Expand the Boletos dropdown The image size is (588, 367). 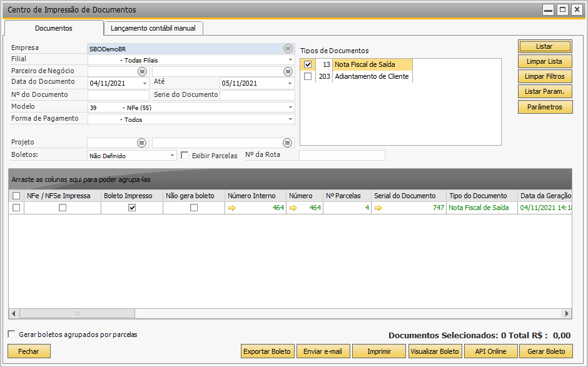pos(172,155)
